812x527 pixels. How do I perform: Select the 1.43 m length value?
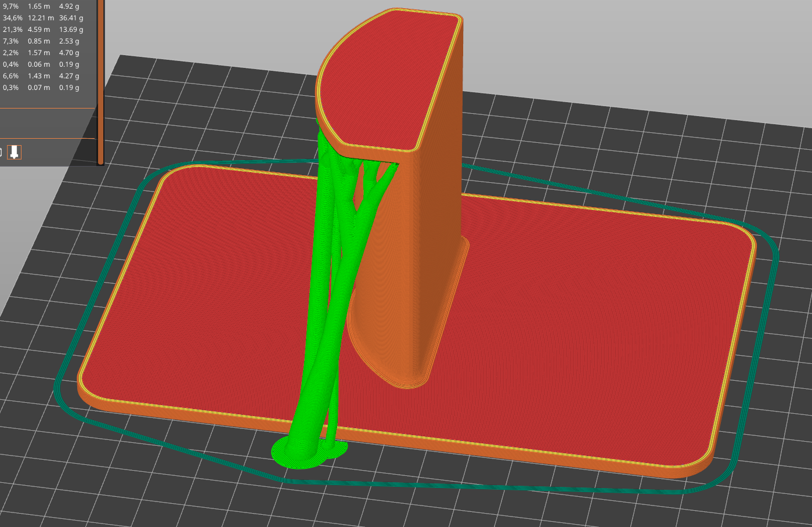point(39,76)
